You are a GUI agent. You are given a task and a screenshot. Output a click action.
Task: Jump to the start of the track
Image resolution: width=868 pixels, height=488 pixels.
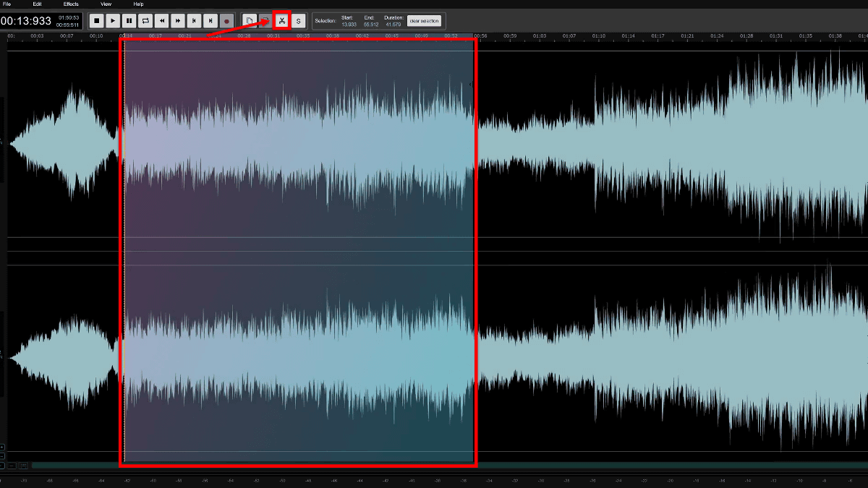(x=194, y=21)
